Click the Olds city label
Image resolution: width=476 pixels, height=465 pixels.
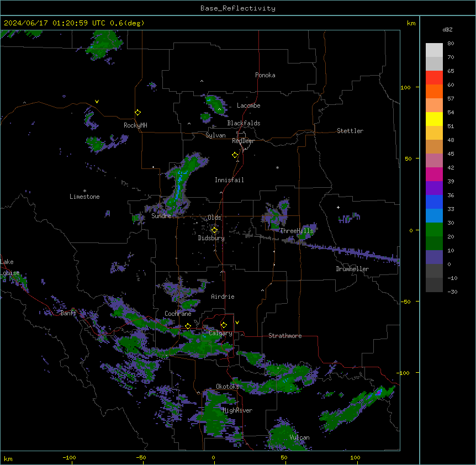(x=214, y=218)
